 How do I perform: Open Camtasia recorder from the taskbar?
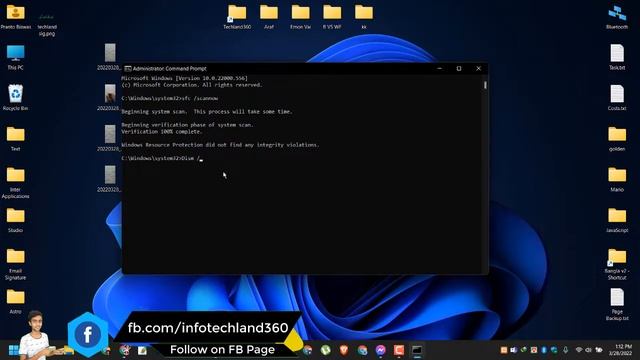399,350
